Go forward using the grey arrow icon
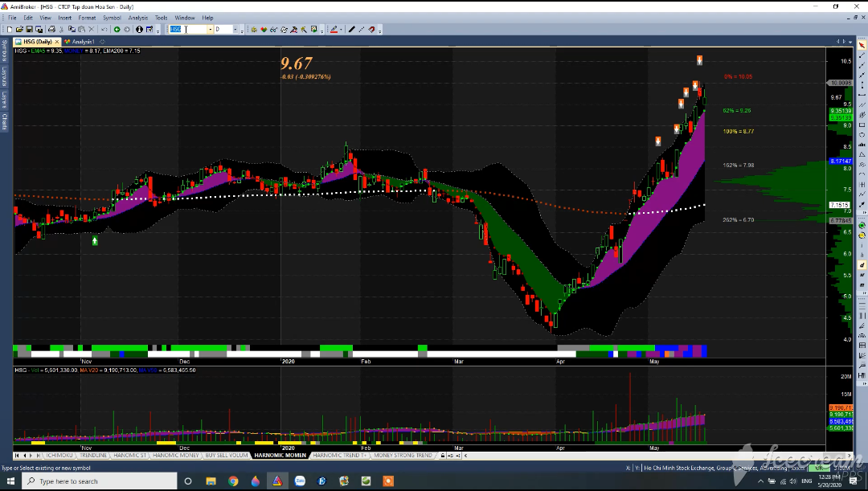This screenshot has width=868, height=491. (x=127, y=30)
